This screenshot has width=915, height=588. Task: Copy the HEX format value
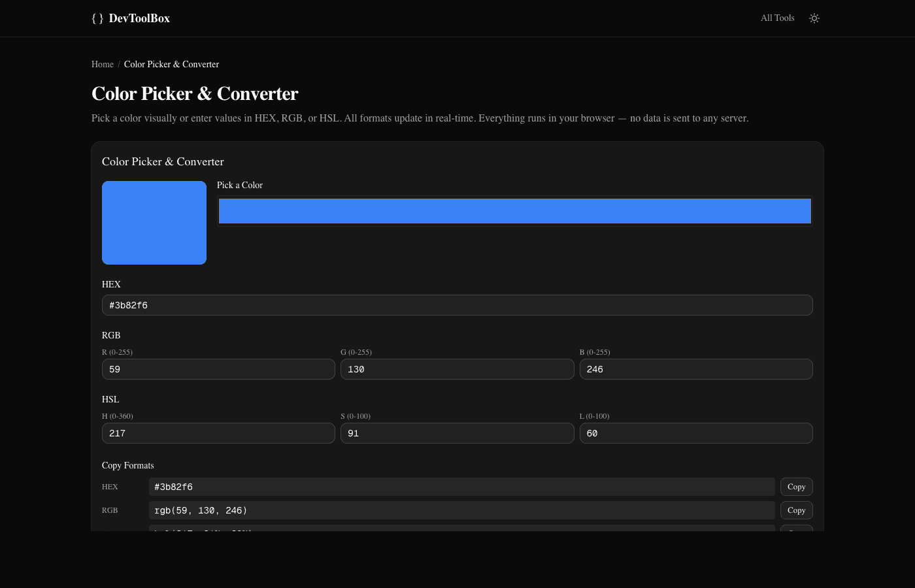click(x=796, y=487)
